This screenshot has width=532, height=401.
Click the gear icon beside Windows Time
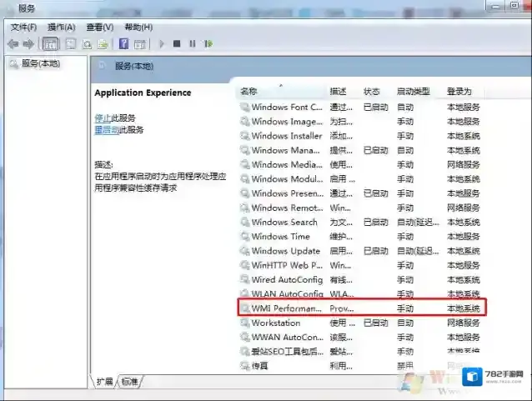245,237
